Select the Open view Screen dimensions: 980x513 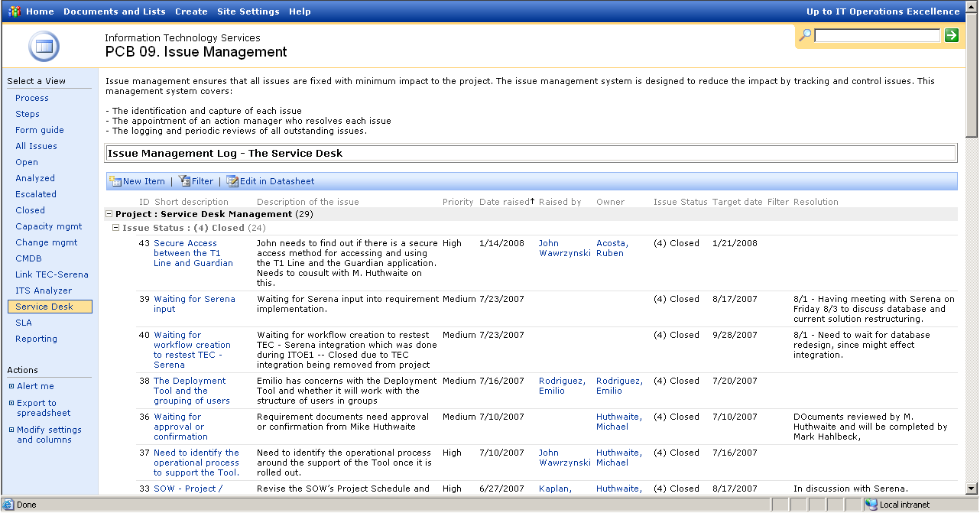pyautogui.click(x=27, y=162)
